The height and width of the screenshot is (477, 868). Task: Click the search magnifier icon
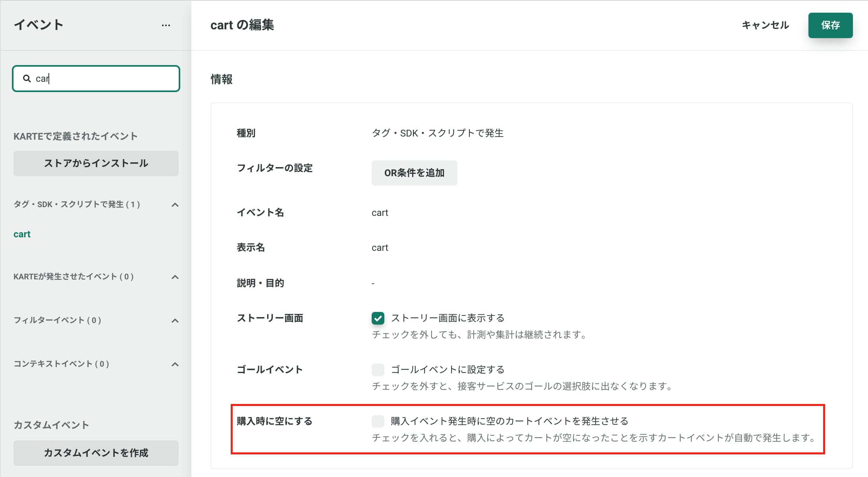click(27, 79)
